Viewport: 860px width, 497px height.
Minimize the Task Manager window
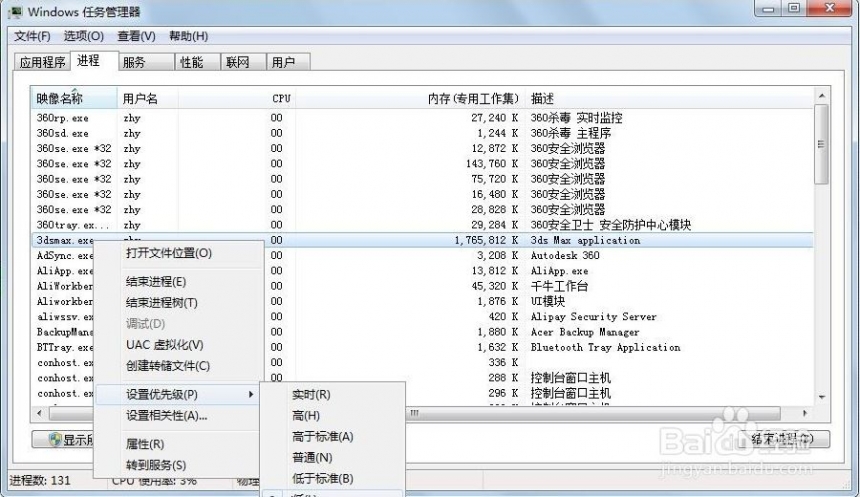tap(768, 9)
